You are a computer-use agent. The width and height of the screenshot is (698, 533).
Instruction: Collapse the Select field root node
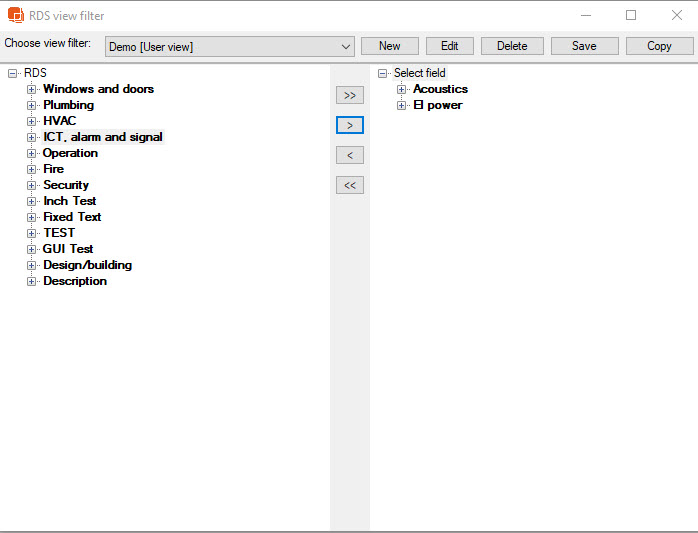point(382,73)
